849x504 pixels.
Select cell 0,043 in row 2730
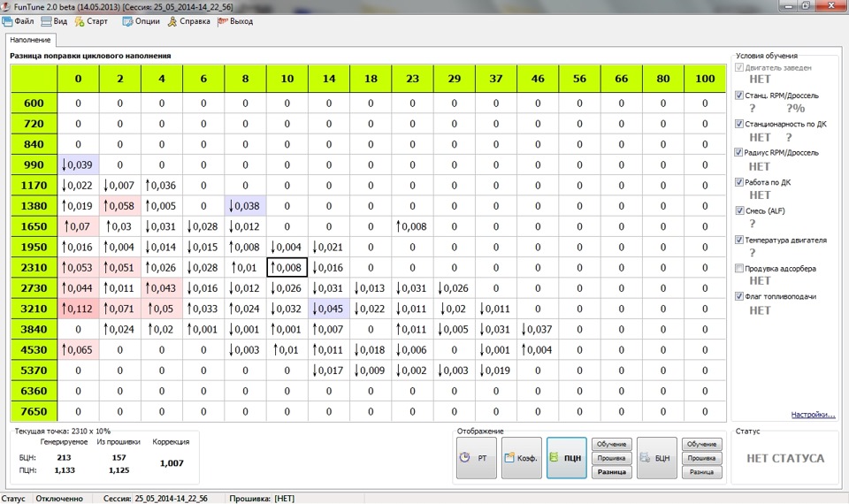tap(161, 288)
